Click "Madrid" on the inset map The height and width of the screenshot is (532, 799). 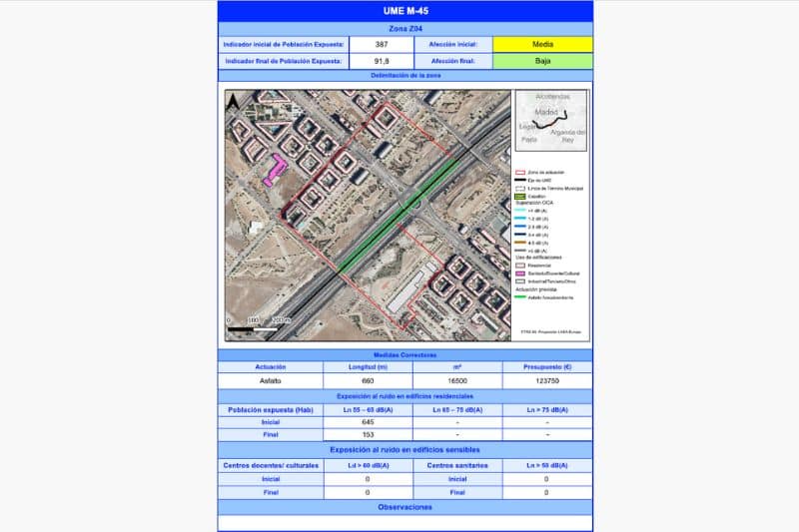(546, 112)
